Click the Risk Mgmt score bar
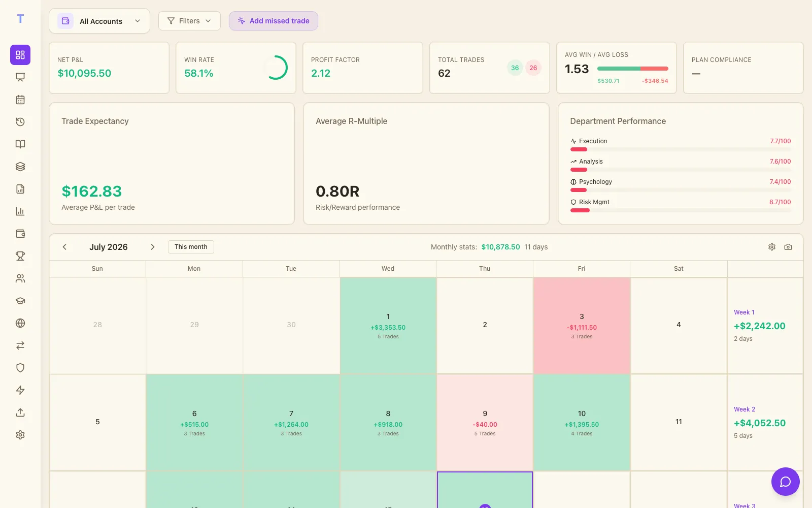Screen dimensions: 812x508 [x=681, y=210]
